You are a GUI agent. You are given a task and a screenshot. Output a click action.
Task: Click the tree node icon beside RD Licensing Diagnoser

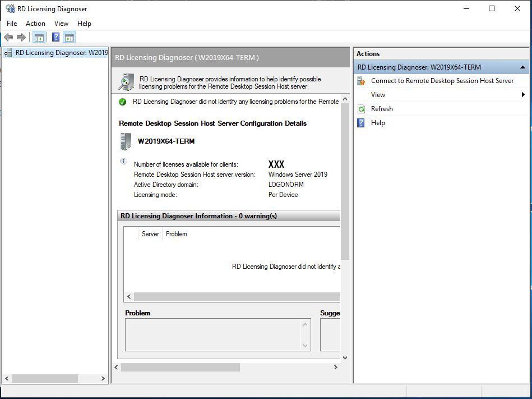tap(8, 53)
